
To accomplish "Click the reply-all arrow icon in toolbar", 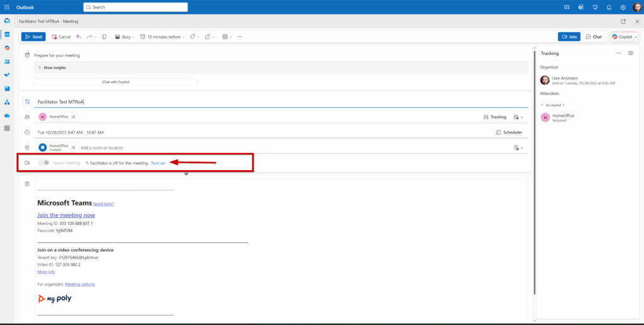I will pyautogui.click(x=79, y=37).
